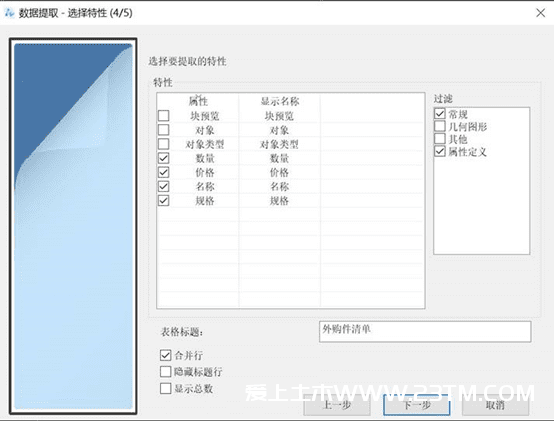Enable the 显示总数 option
The width and height of the screenshot is (554, 421).
pos(165,389)
